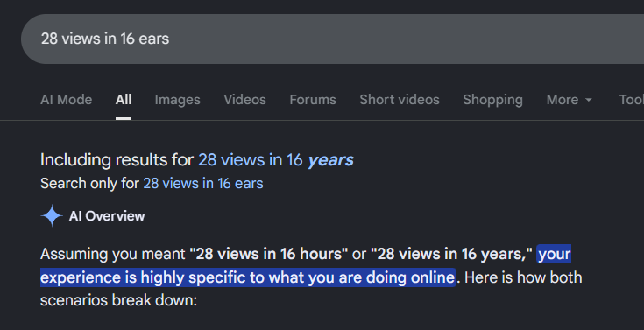Switch to the Forums tab
Viewport: 644px width, 330px height.
pos(313,100)
